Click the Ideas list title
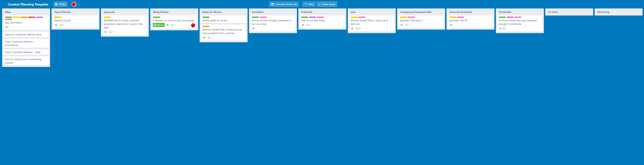Screen dimensions: 644x165 [x=8, y=12]
